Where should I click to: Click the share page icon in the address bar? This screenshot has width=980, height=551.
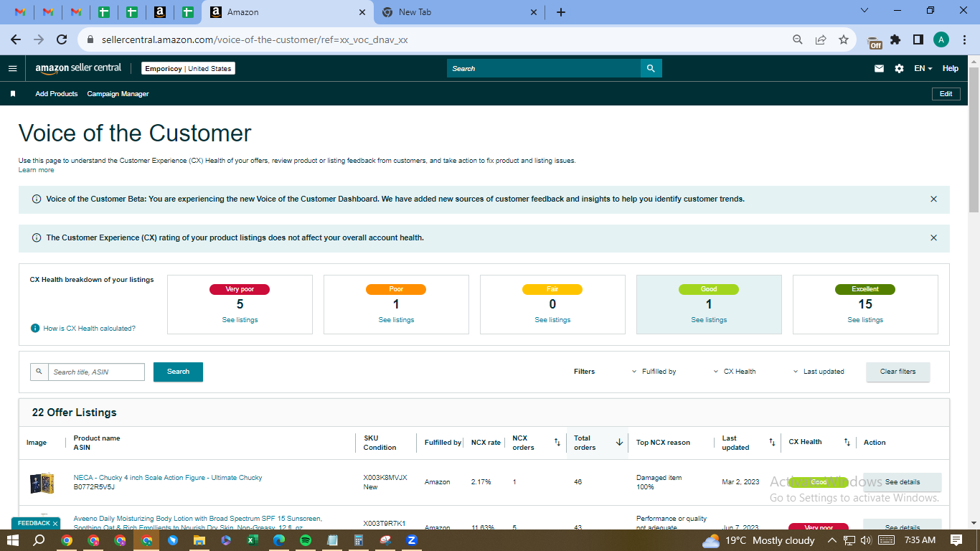pos(821,39)
